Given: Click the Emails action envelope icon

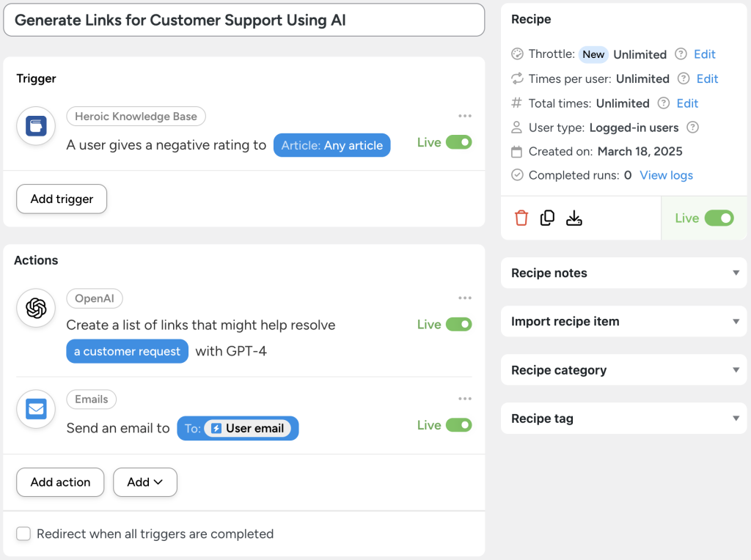Looking at the screenshot, I should point(35,409).
